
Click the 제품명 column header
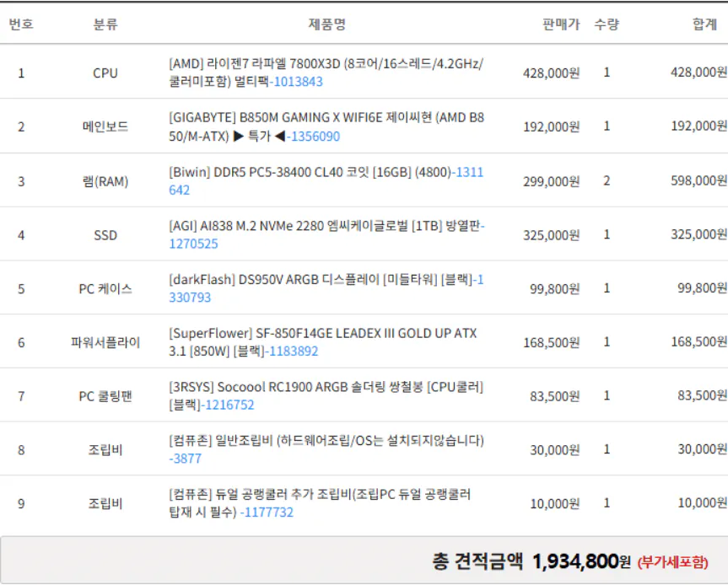pos(326,24)
